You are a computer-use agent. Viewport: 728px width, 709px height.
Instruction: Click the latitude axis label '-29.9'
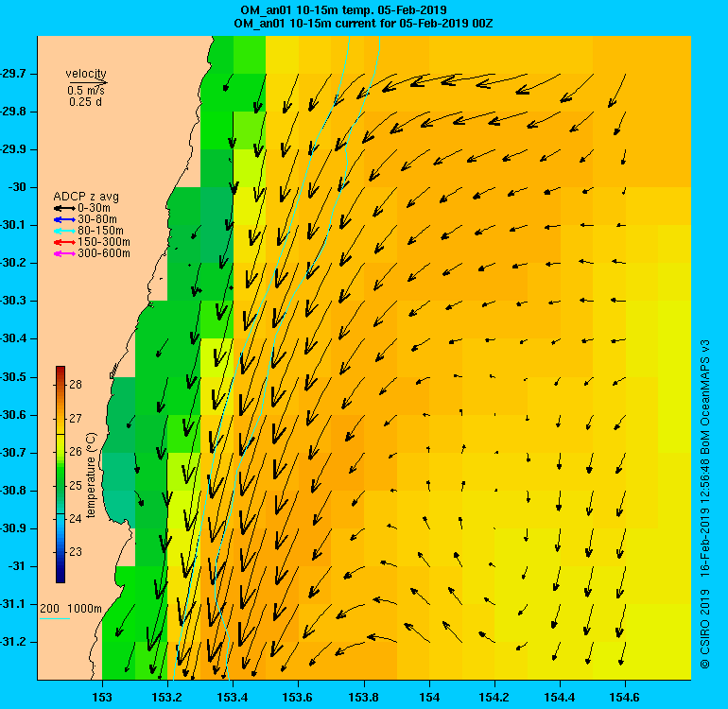[12, 149]
